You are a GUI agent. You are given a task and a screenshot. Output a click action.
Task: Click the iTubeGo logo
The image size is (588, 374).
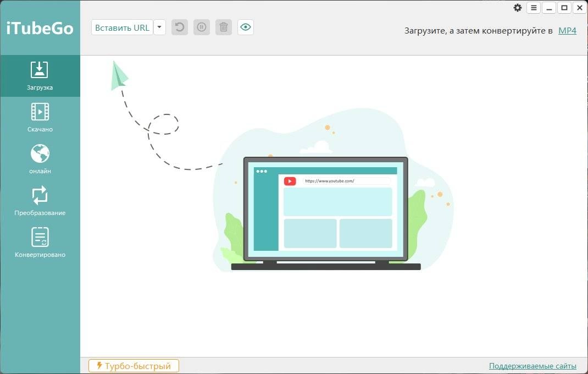pyautogui.click(x=40, y=28)
